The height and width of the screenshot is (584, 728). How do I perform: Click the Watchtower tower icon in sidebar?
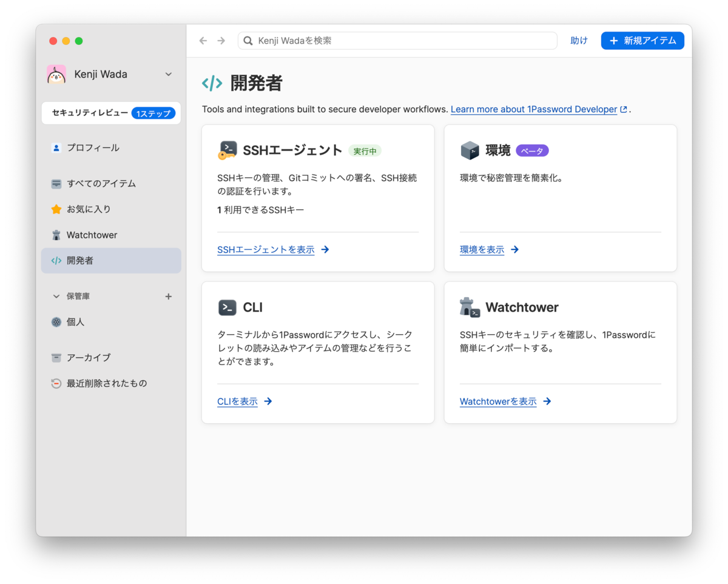56,235
